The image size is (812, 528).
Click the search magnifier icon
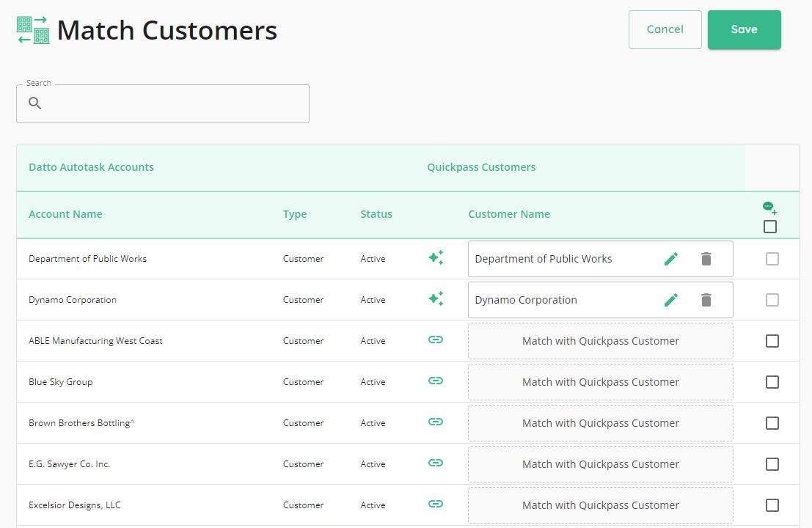point(34,103)
